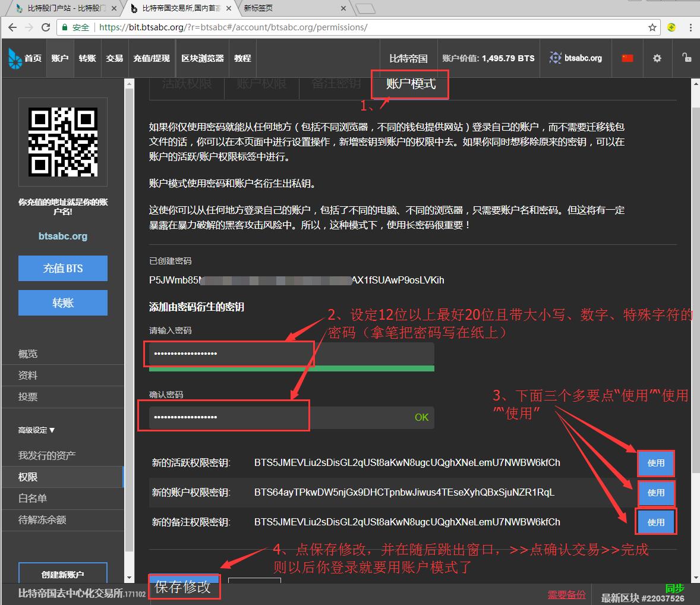Click the lock icon in the top navigation
This screenshot has width=700, height=605.
point(687,58)
